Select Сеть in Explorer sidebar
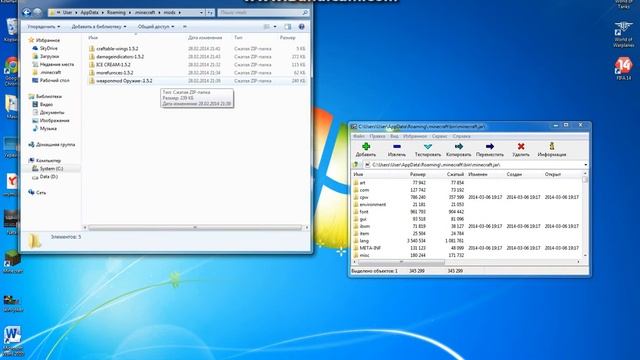 pyautogui.click(x=41, y=193)
